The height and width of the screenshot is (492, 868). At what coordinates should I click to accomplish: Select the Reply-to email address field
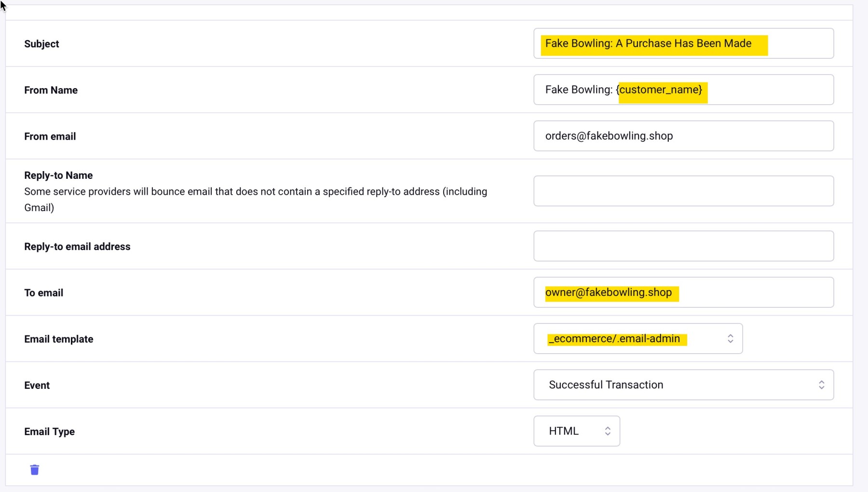click(x=683, y=246)
